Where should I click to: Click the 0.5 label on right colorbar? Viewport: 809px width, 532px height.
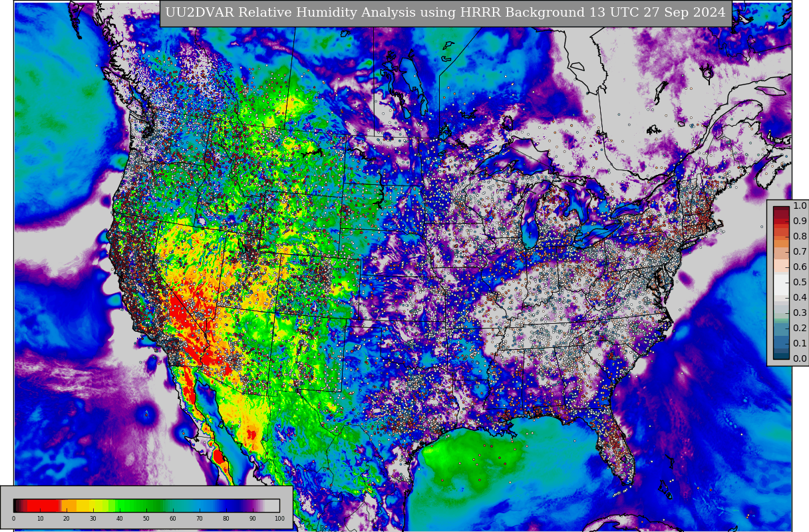[800, 283]
